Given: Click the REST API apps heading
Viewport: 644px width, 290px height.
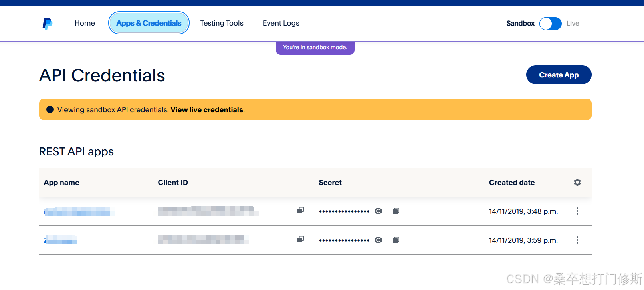Looking at the screenshot, I should (x=76, y=152).
